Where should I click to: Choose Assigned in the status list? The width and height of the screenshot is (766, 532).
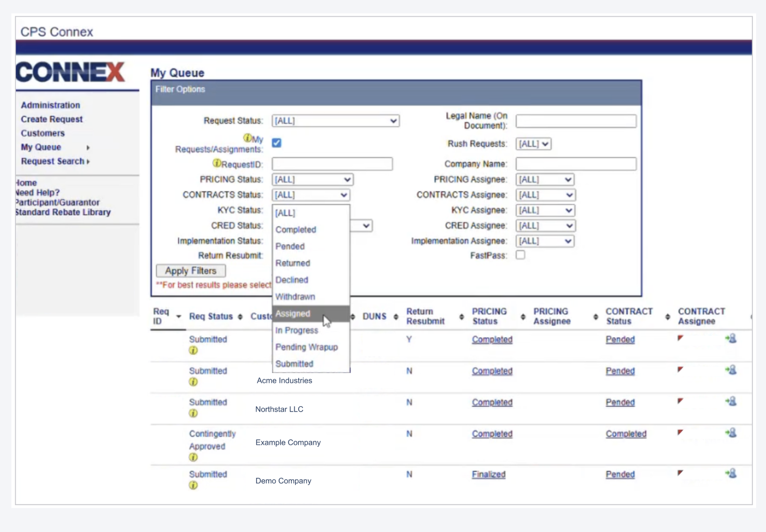[311, 314]
